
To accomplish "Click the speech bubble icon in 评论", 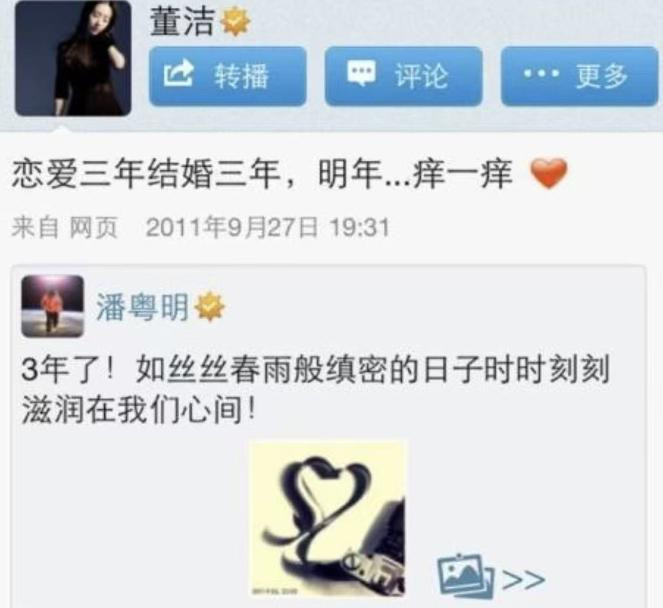I will (361, 74).
